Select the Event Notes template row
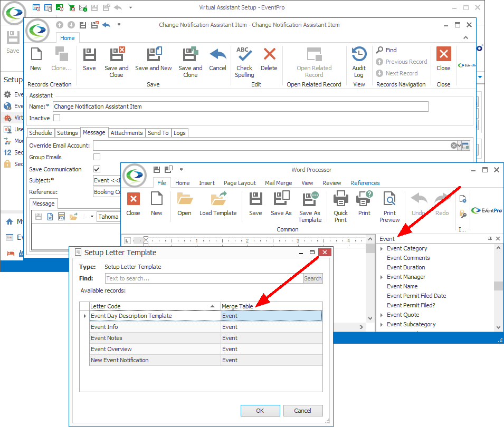This screenshot has width=504, height=427. coord(206,338)
